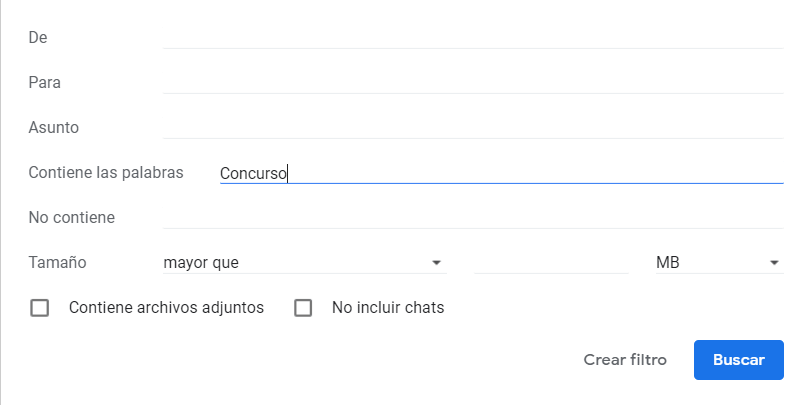Click the "Asunto" subject input field
812x406 pixels.
(x=473, y=127)
